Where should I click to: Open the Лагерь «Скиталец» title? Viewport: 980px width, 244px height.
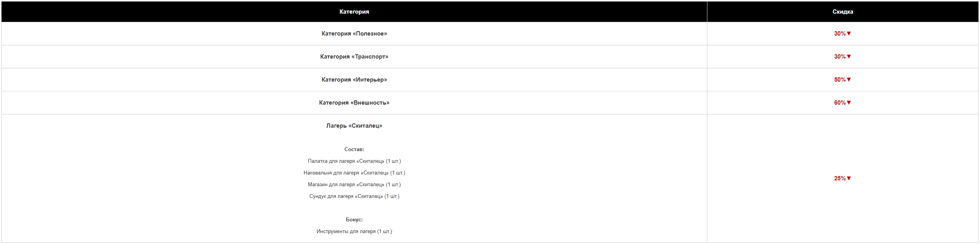click(354, 126)
